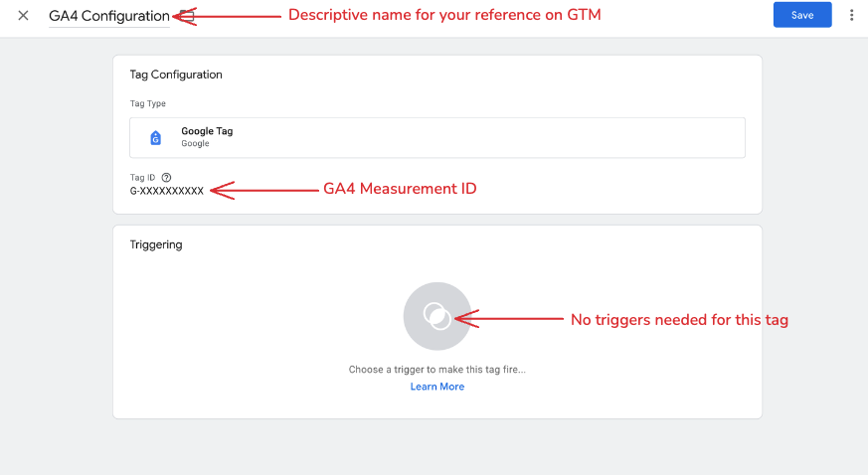Open the folder icon beside the tag name

[188, 16]
